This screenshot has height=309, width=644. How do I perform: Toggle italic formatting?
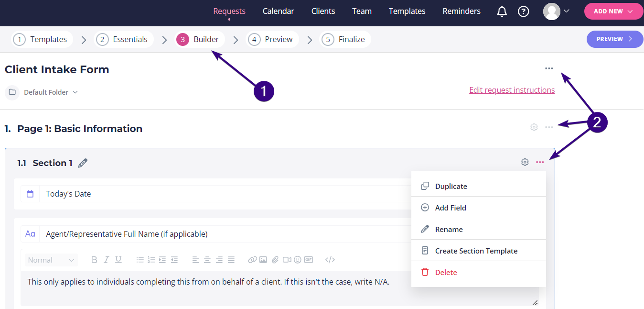tap(106, 260)
